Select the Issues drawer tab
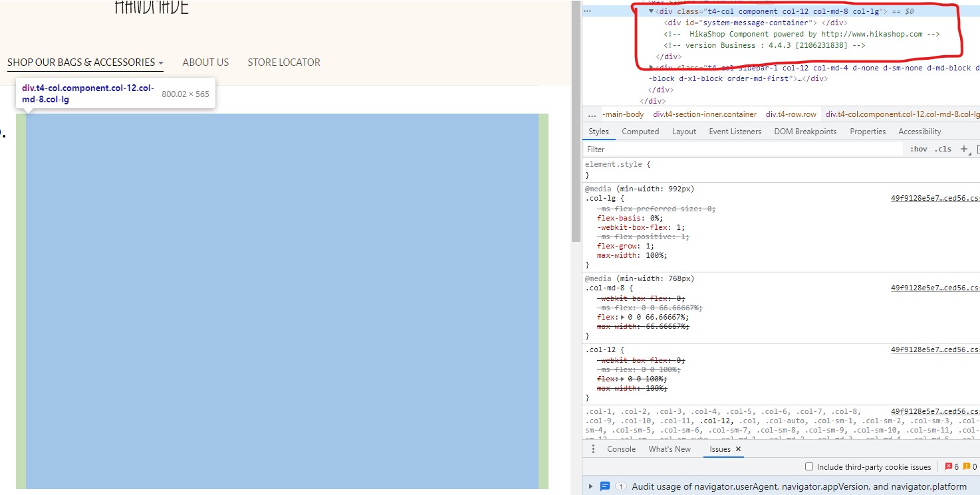Viewport: 980px width, 495px height. point(720,449)
